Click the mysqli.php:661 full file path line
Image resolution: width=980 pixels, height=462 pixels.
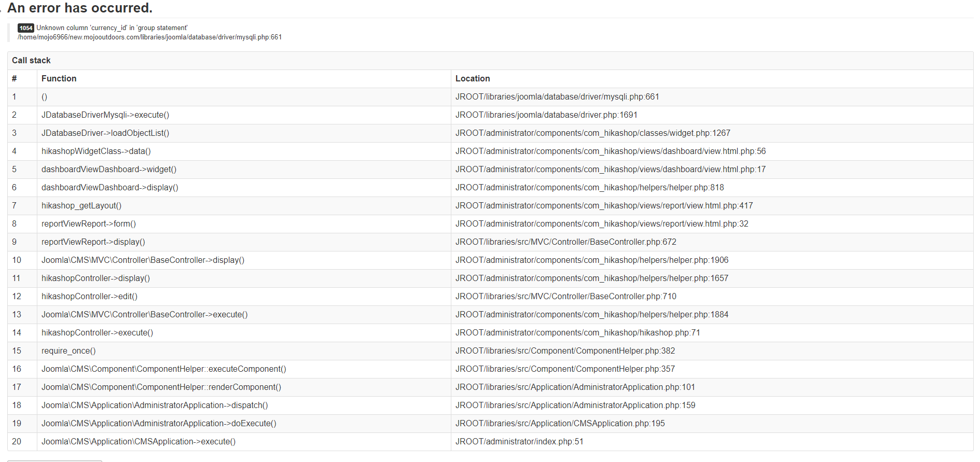click(149, 37)
